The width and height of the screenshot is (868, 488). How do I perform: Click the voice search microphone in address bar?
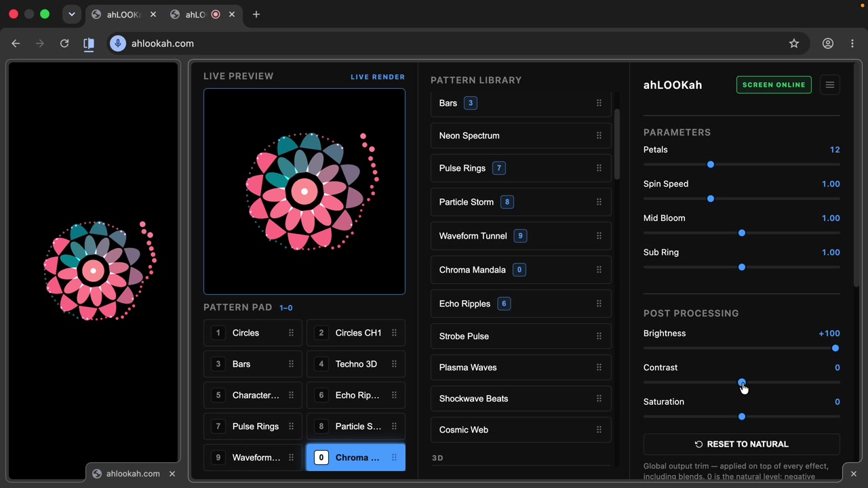point(118,43)
